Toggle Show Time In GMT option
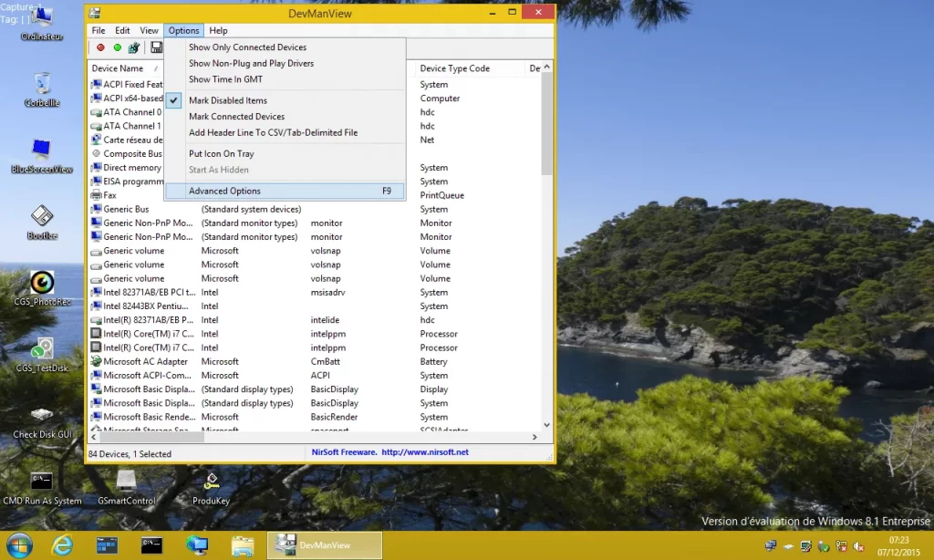This screenshot has width=934, height=560. (285, 79)
